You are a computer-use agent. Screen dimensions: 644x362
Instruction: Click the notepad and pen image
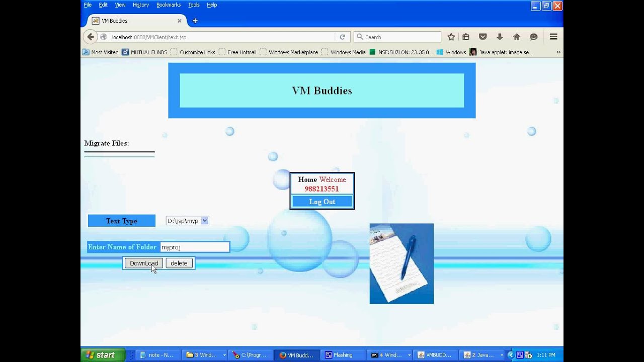point(401,263)
